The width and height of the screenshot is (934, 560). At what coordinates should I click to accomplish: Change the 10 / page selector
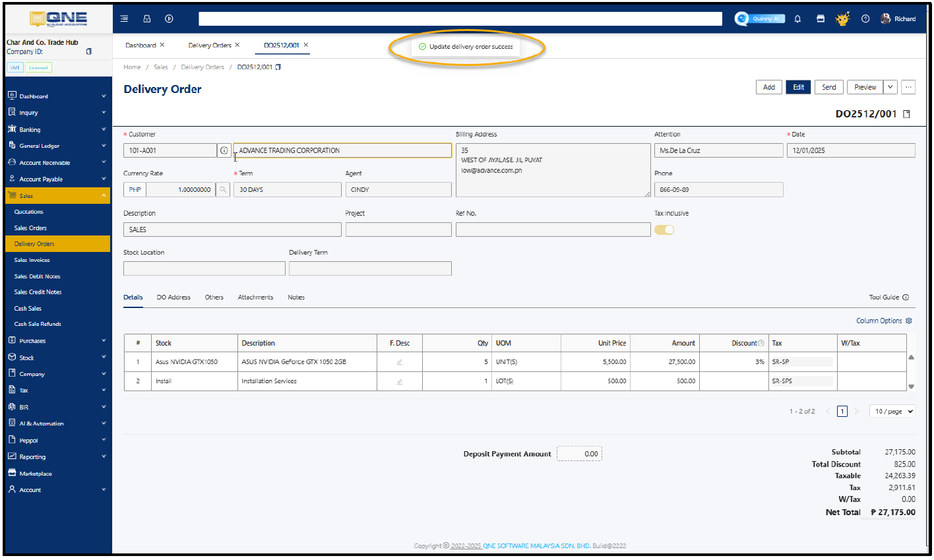click(892, 411)
